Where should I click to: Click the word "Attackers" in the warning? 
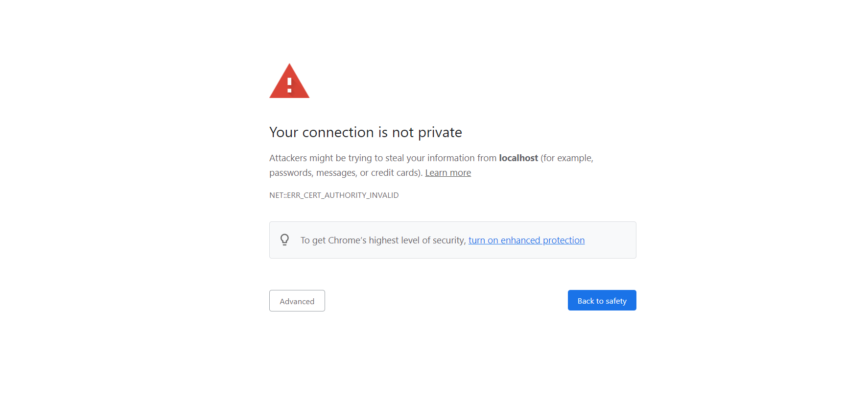(288, 158)
